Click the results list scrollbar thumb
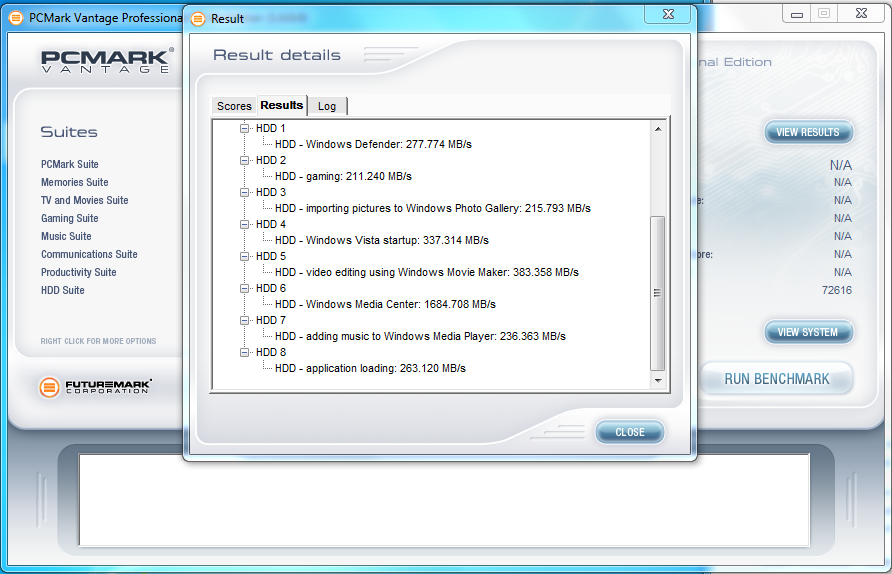The width and height of the screenshot is (892, 574). click(x=658, y=292)
